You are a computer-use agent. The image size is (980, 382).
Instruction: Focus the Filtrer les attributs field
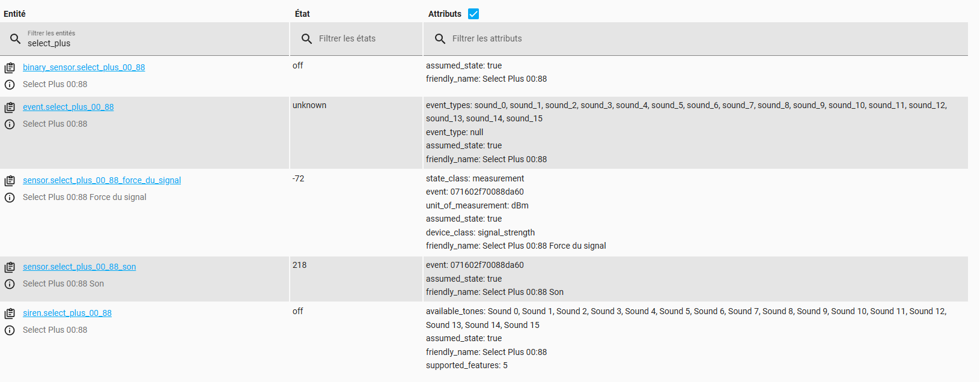(696, 39)
